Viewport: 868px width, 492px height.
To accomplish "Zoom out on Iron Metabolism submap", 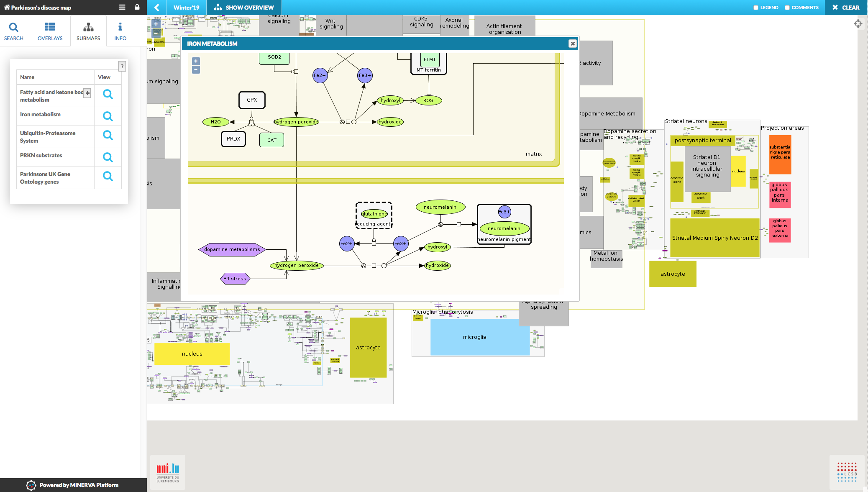I will (196, 70).
